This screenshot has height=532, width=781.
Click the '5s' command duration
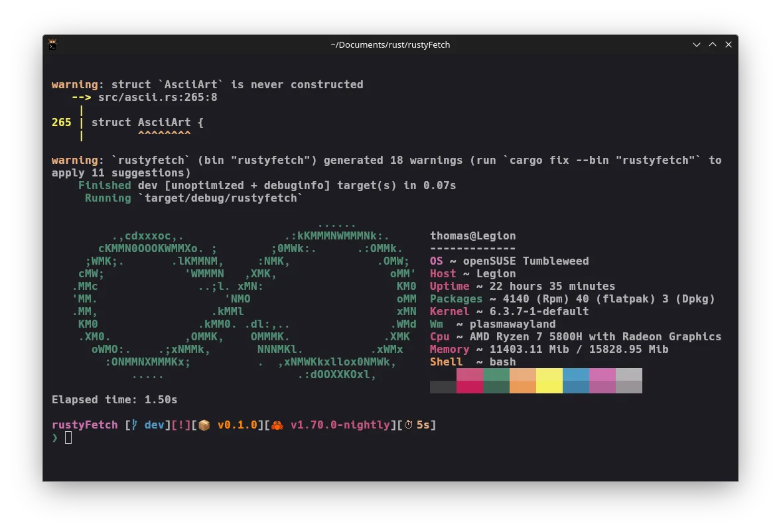pyautogui.click(x=423, y=425)
